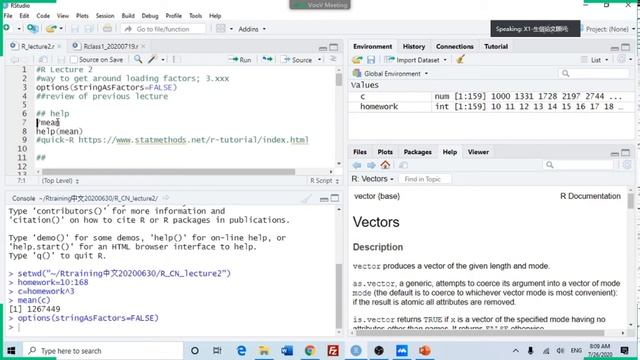Viewport: 640px width, 360px height.
Task: Open the Help home page
Action: (385, 165)
